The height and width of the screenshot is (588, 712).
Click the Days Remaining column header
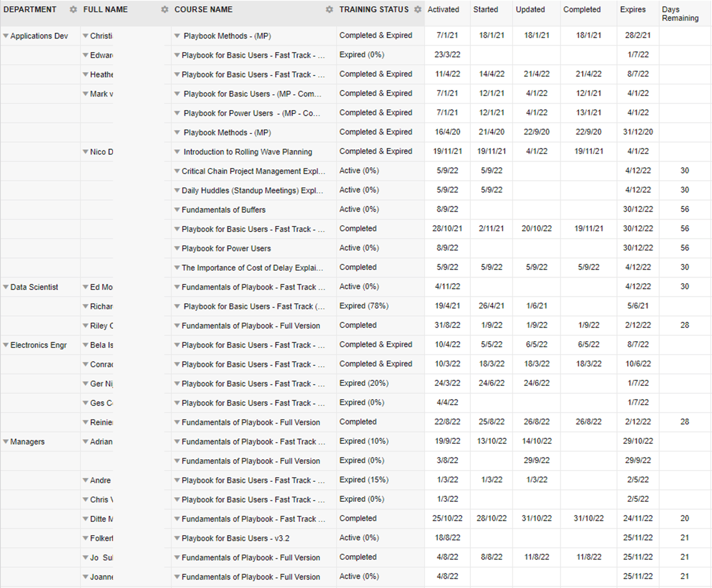click(x=680, y=14)
